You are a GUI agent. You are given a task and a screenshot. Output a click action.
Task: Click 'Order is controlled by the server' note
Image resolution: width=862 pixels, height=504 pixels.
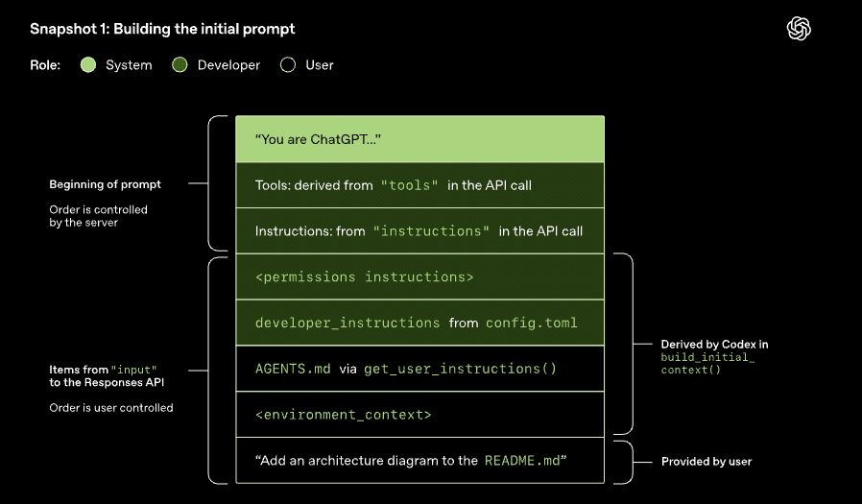[x=99, y=216]
